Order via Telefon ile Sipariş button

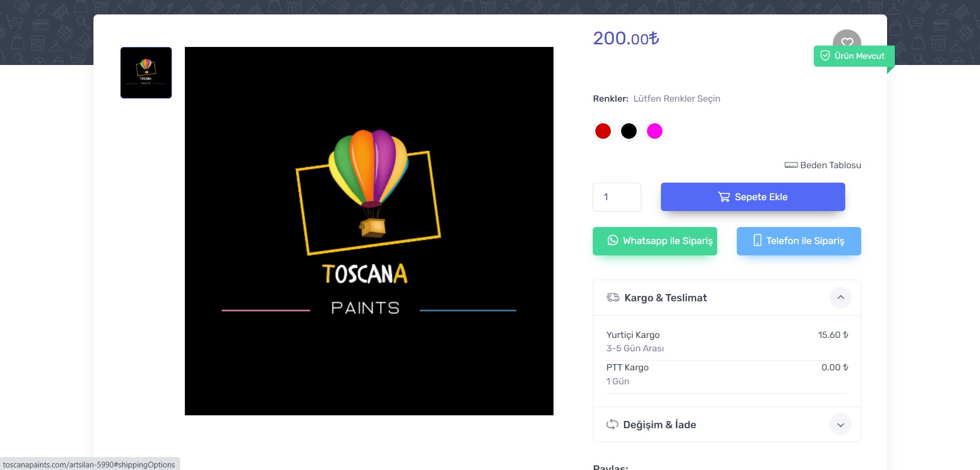click(x=799, y=241)
